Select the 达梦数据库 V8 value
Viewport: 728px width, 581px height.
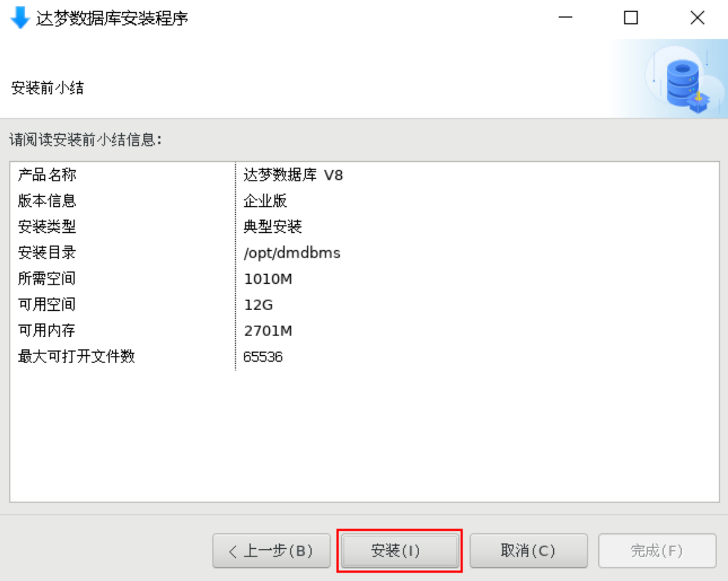click(293, 175)
